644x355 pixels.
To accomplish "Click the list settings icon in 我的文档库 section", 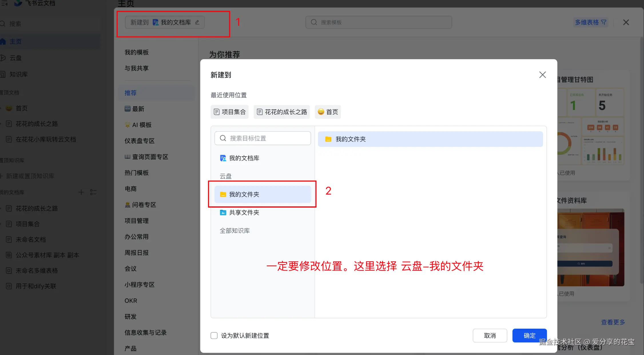I will pyautogui.click(x=93, y=192).
